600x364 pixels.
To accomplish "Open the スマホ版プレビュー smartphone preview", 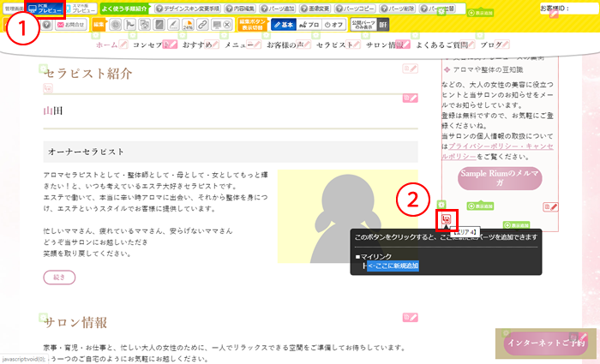I will 81,9.
